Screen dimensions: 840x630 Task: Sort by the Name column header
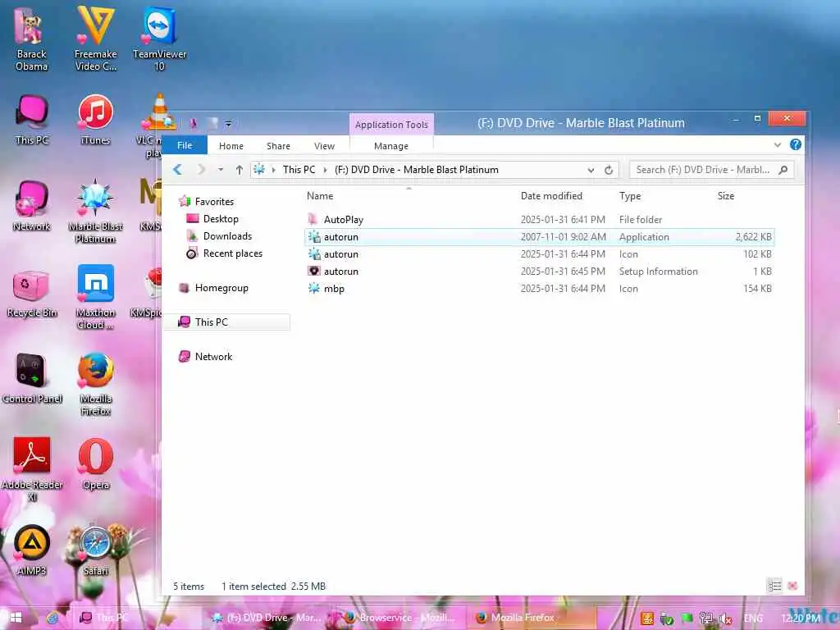click(320, 196)
